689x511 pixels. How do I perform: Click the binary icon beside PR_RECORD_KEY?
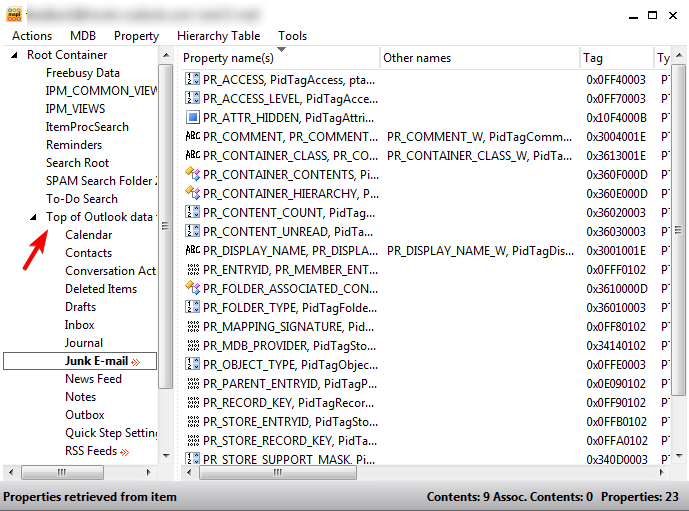(x=193, y=402)
